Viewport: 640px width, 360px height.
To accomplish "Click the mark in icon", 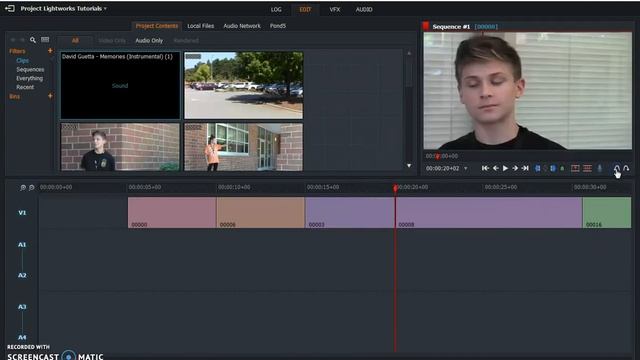I will point(538,168).
